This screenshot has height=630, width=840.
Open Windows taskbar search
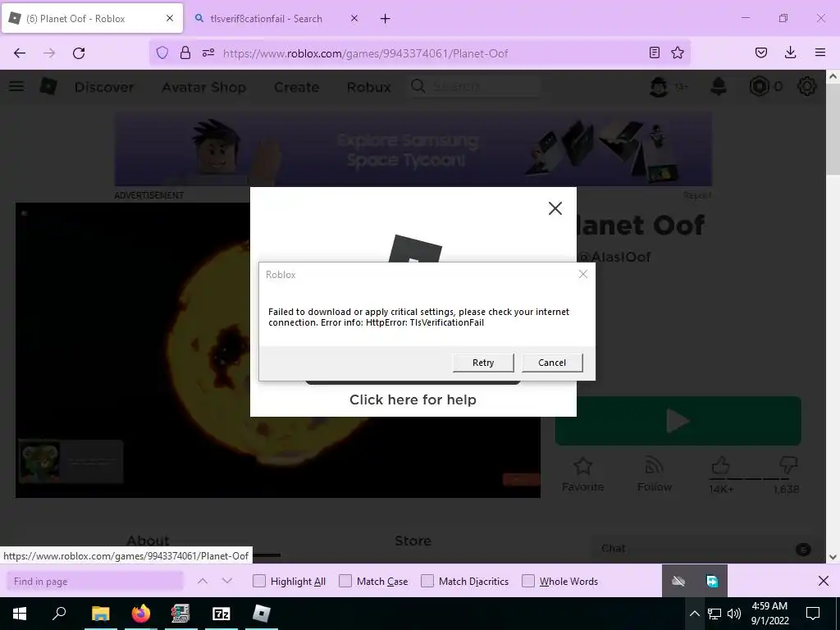click(59, 614)
